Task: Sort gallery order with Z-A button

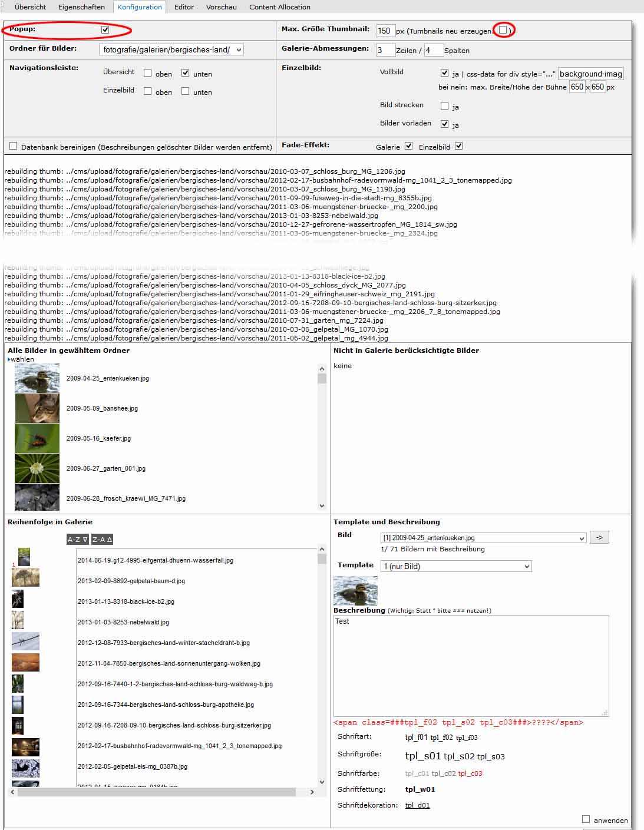Action: 102,539
